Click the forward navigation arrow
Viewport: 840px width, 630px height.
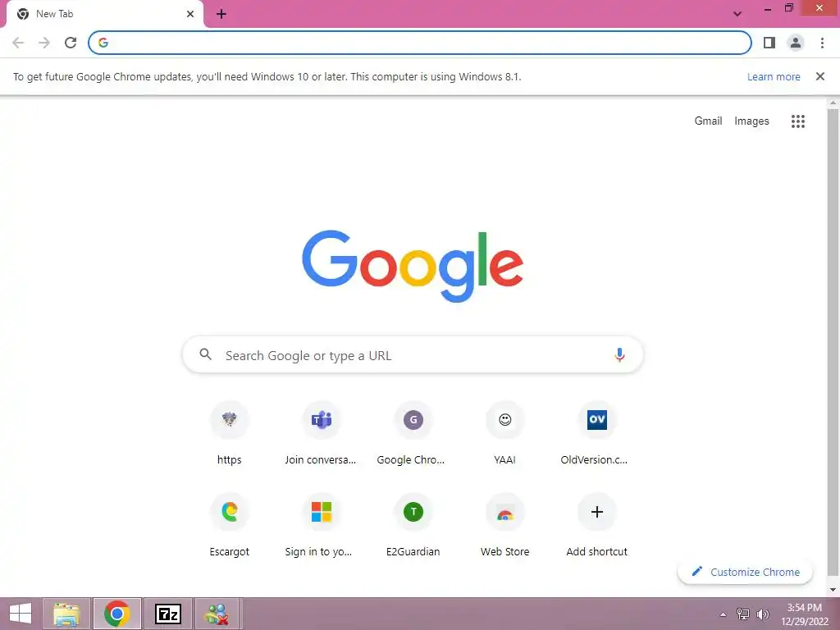[x=44, y=43]
